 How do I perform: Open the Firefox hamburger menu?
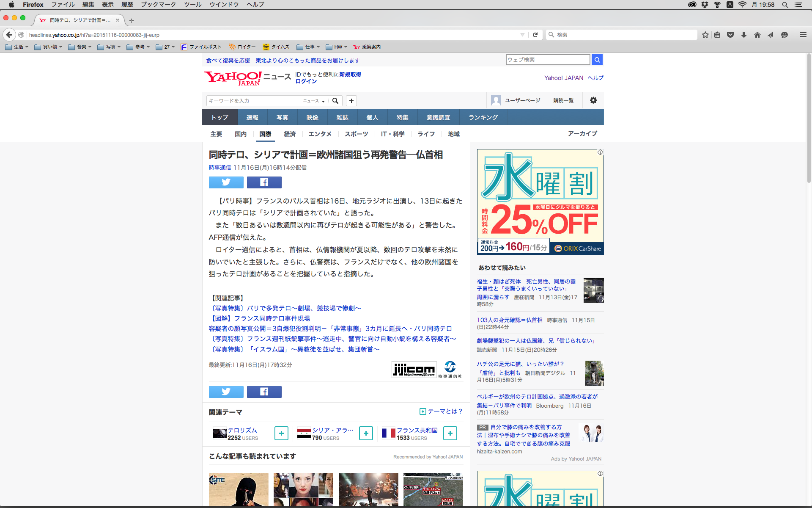pyautogui.click(x=803, y=35)
